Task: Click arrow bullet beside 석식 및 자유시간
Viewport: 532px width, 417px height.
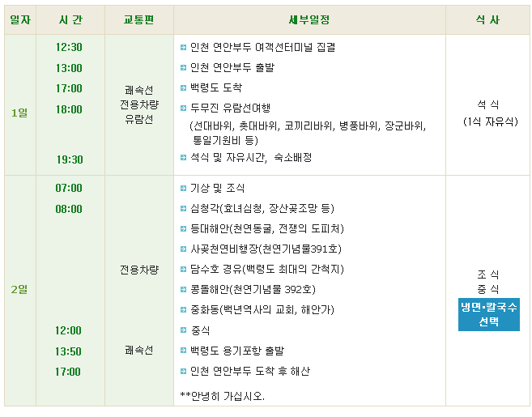Action: [183, 157]
